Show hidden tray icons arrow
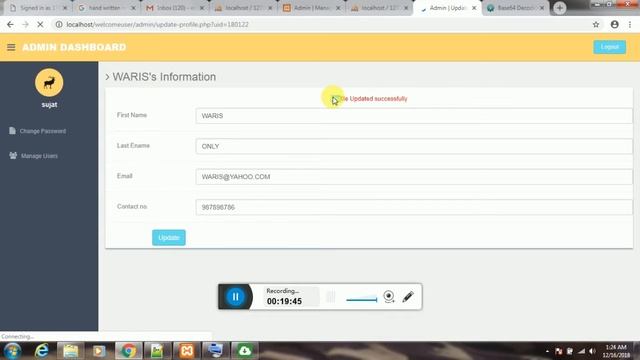 (547, 351)
